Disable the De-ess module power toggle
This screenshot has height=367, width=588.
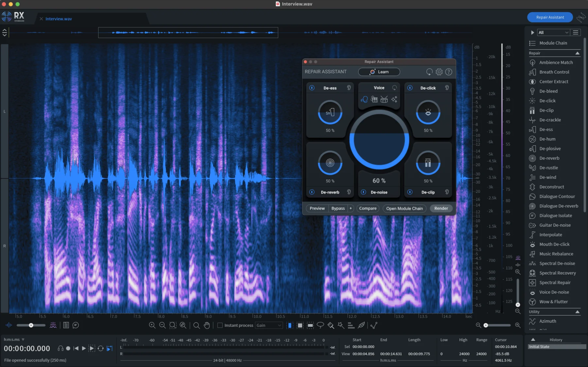point(312,88)
